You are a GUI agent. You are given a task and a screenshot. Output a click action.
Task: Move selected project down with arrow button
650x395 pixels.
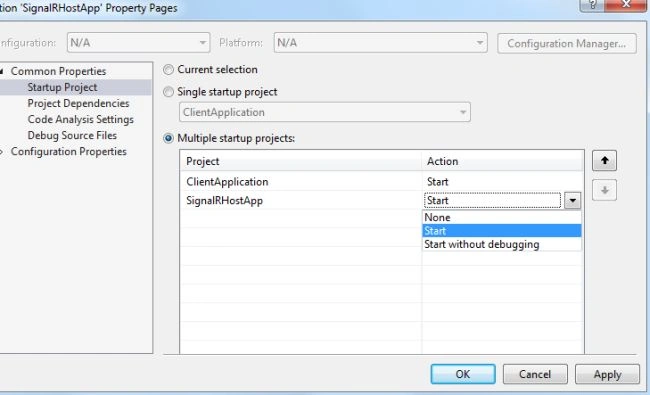(604, 190)
